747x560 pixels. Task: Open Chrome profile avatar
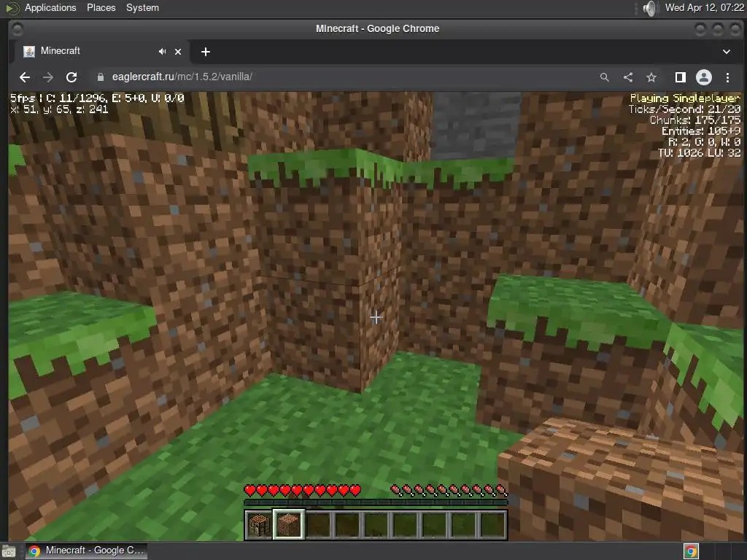pos(704,77)
